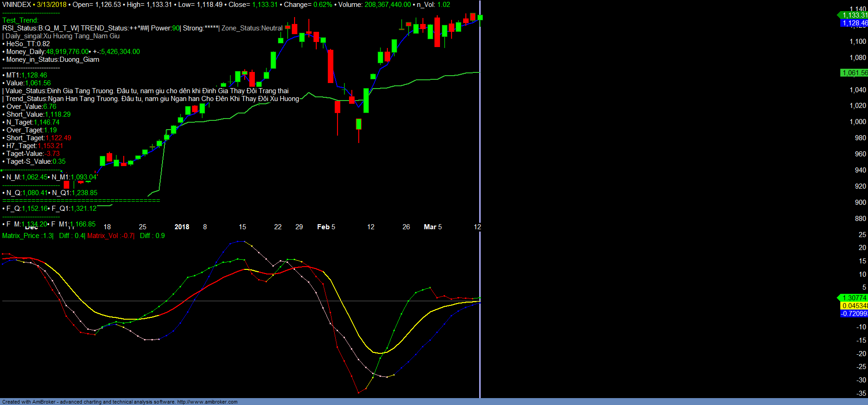868x405 pixels.
Task: Click the Volume value in chart header
Action: (x=387, y=5)
